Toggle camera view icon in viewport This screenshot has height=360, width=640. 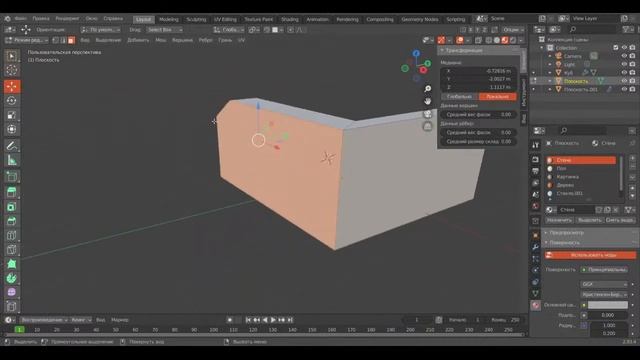[427, 113]
